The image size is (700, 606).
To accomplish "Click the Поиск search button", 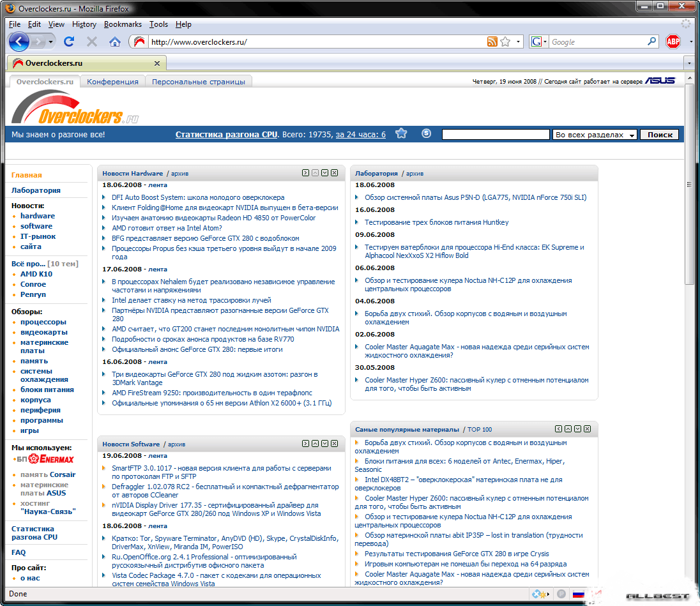I will [660, 135].
